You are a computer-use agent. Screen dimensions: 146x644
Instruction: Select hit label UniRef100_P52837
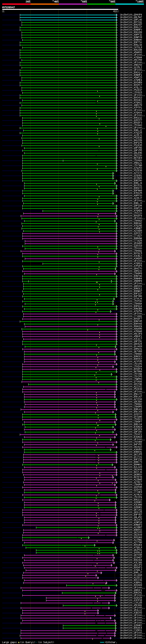pyautogui.click(x=131, y=90)
